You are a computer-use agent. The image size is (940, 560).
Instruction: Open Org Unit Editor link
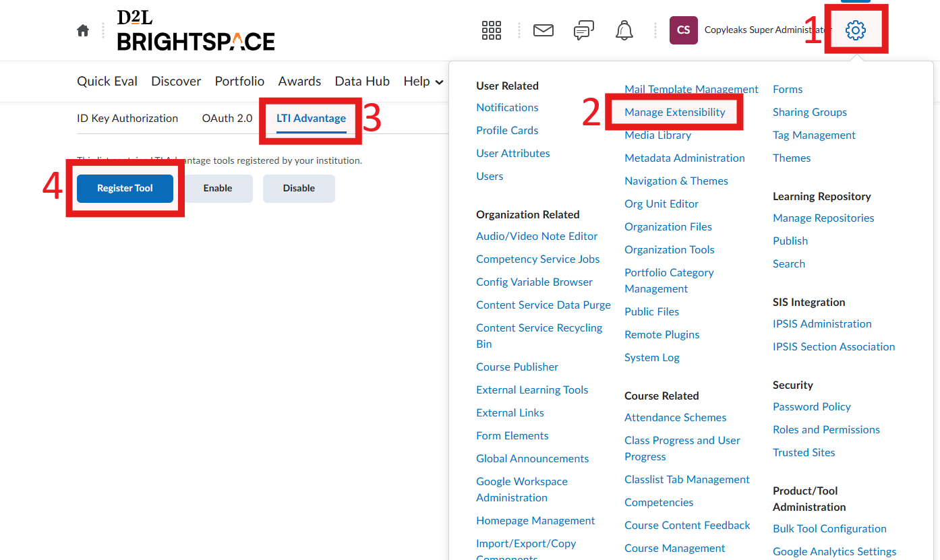pyautogui.click(x=662, y=204)
